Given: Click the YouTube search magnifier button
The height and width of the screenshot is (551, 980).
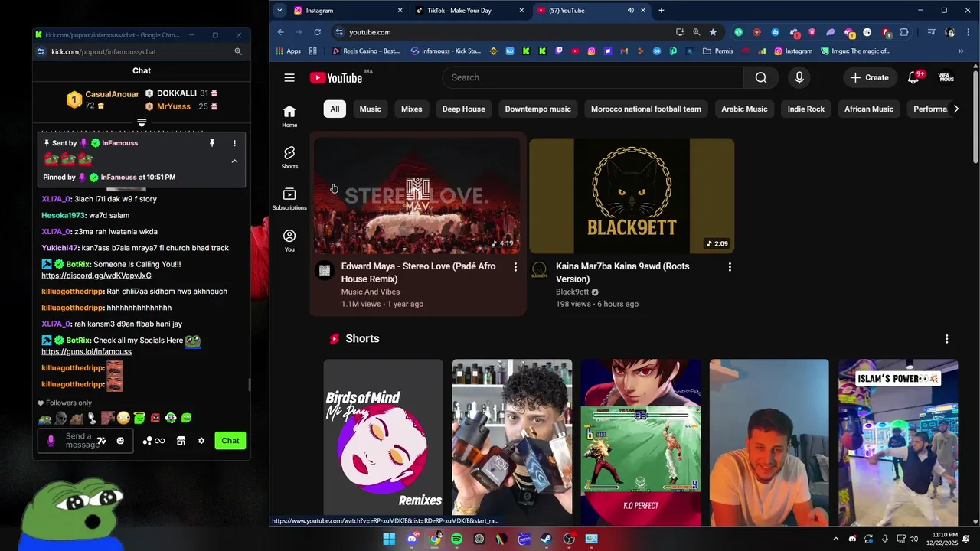Looking at the screenshot, I should click(x=761, y=77).
